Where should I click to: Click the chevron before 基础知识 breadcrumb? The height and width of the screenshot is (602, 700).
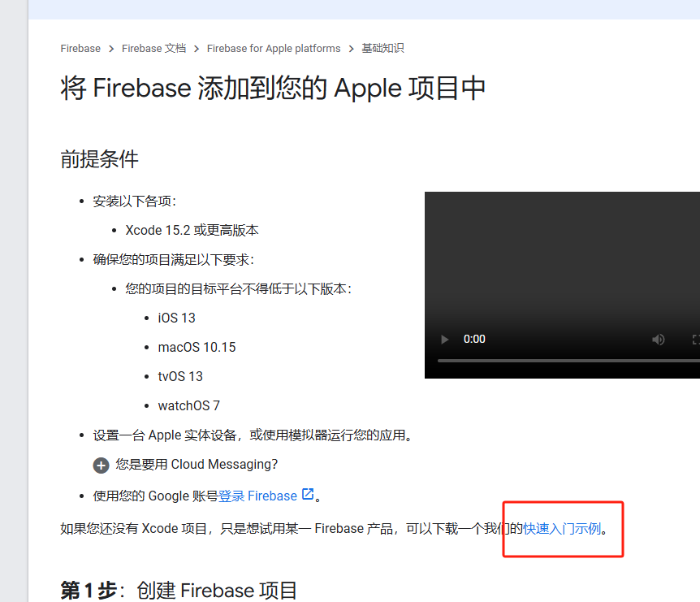(352, 49)
